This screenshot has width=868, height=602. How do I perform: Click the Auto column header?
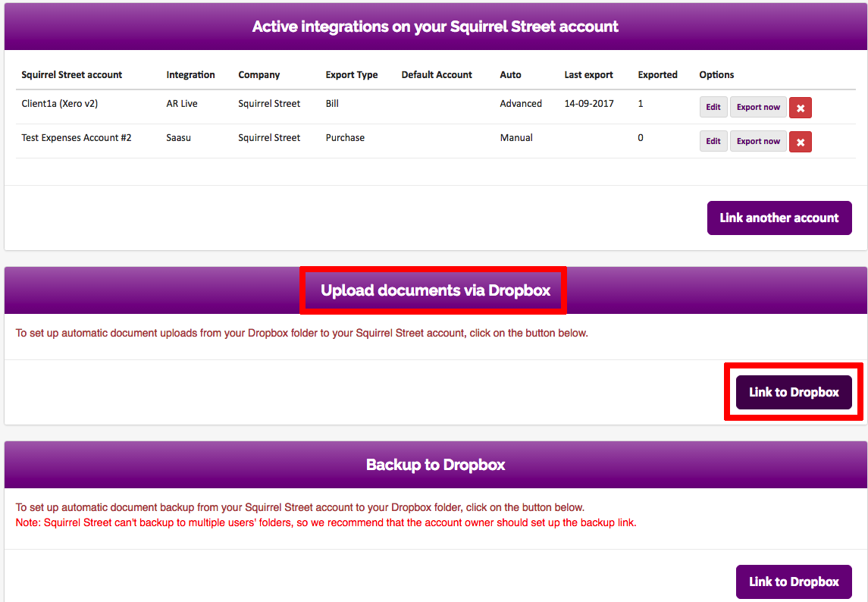point(510,75)
